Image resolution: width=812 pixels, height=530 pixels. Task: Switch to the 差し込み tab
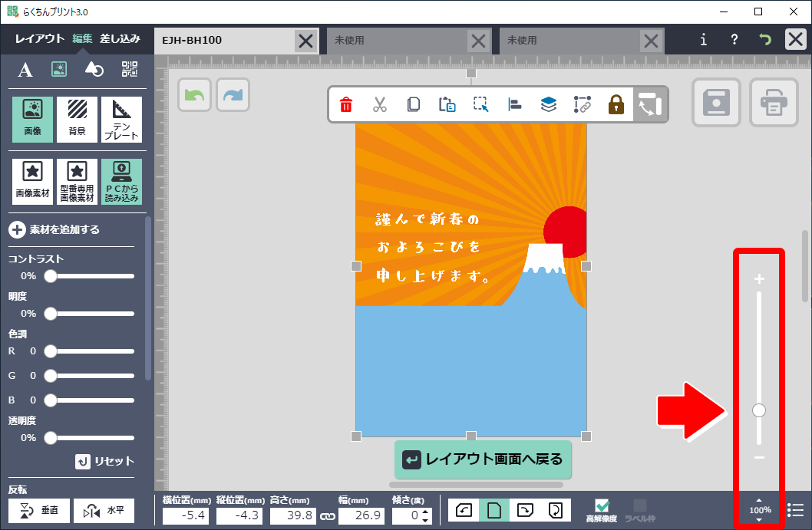(x=120, y=39)
